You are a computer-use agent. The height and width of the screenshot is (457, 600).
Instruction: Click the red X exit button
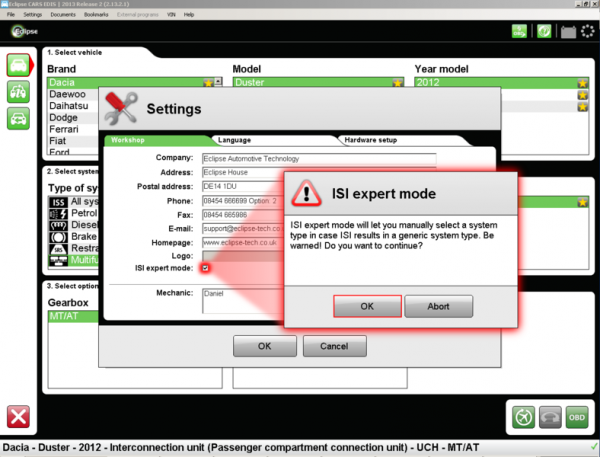(x=18, y=417)
